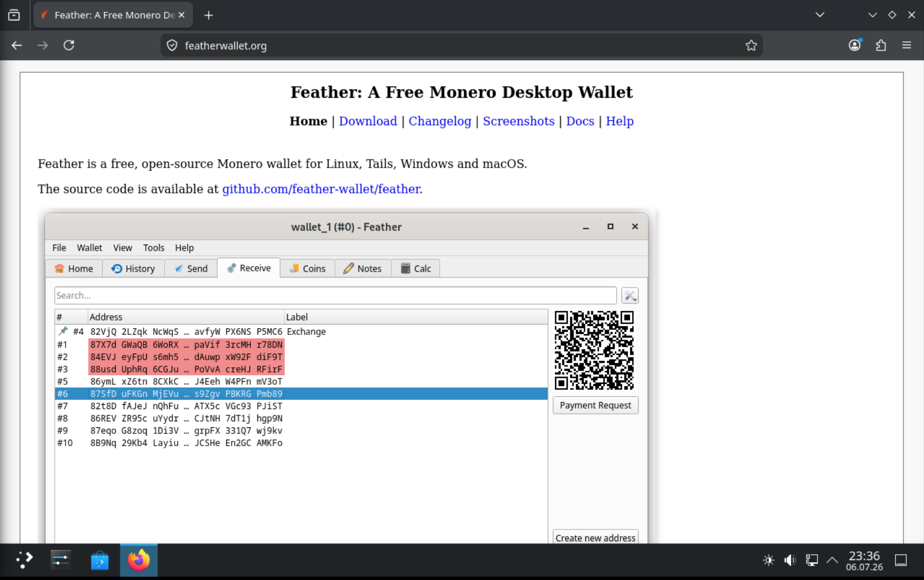
Task: Open the File menu in Feather
Action: 59,248
